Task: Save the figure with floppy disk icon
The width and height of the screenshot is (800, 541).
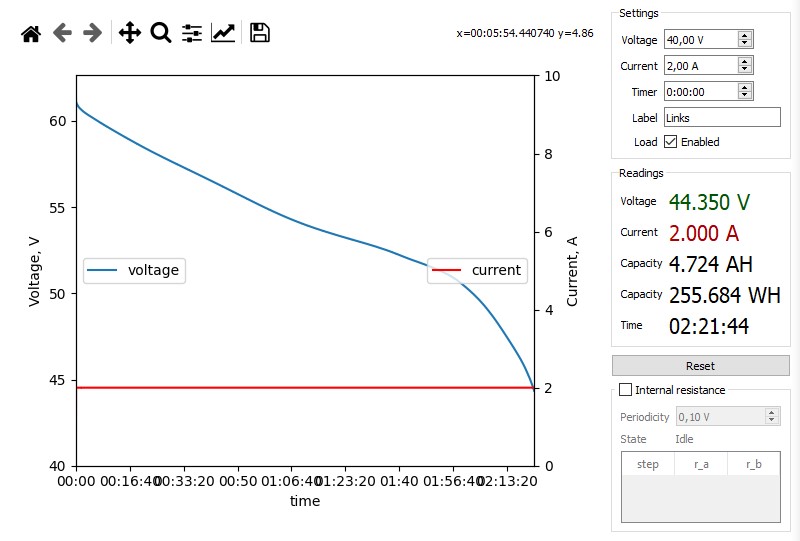Action: (260, 33)
